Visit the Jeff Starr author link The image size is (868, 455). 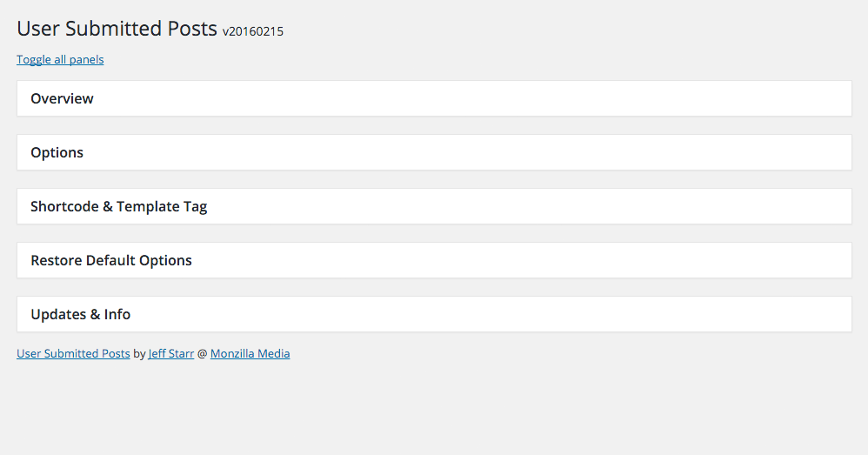point(171,354)
